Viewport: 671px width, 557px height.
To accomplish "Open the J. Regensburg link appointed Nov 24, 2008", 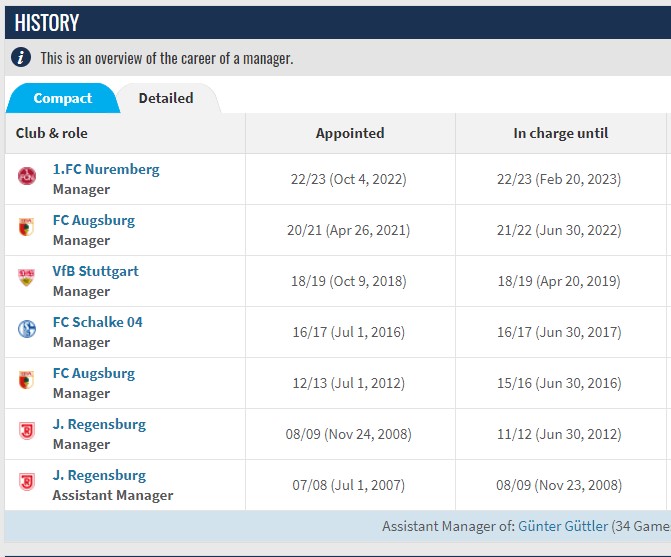I will (x=99, y=424).
